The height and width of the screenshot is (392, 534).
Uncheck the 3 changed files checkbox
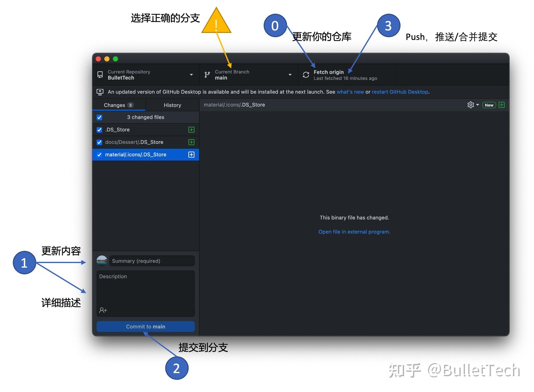pyautogui.click(x=99, y=117)
